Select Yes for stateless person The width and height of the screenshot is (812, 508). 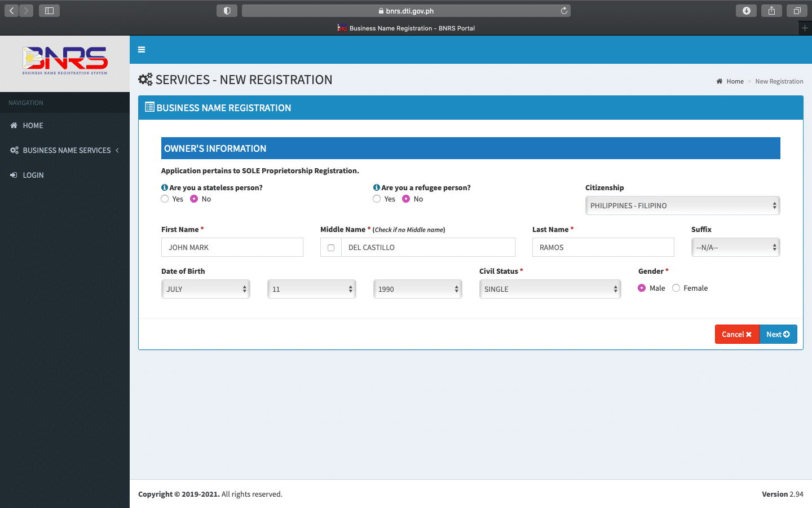(x=165, y=199)
